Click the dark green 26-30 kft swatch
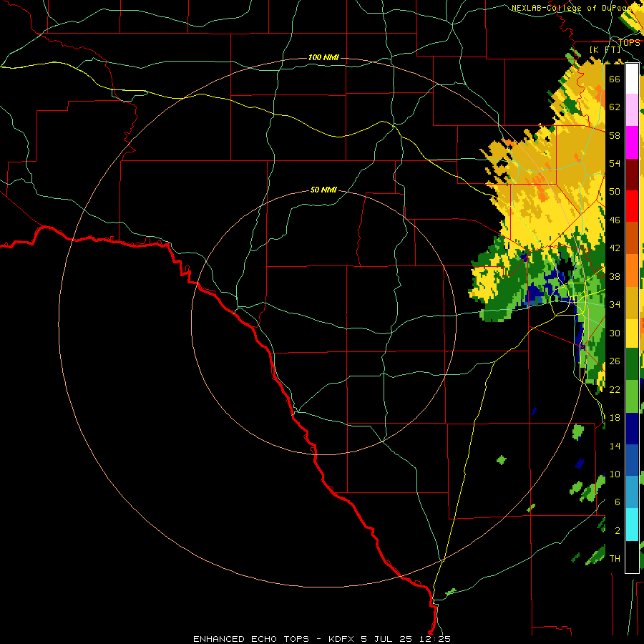 (x=632, y=364)
